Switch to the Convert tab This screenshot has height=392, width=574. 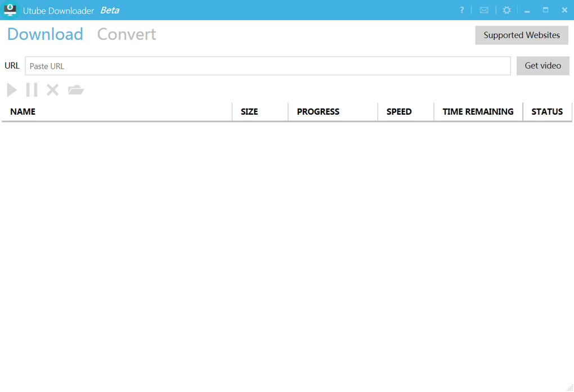(127, 34)
